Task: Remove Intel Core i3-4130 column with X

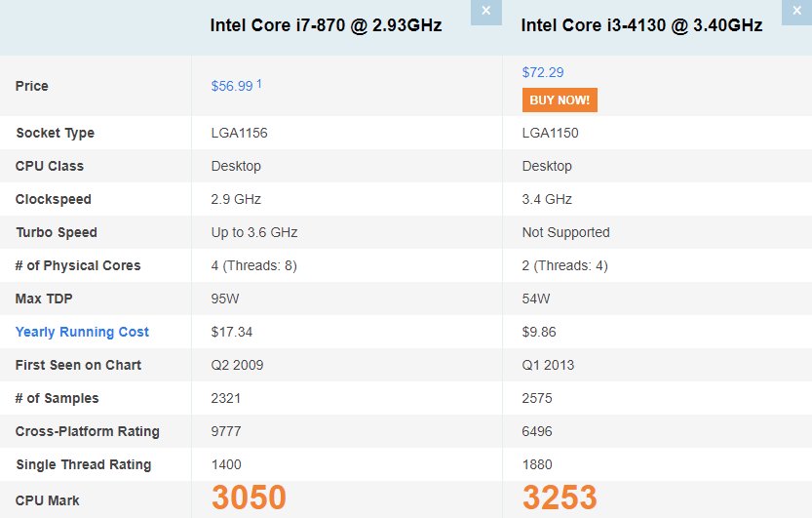Action: (x=796, y=11)
